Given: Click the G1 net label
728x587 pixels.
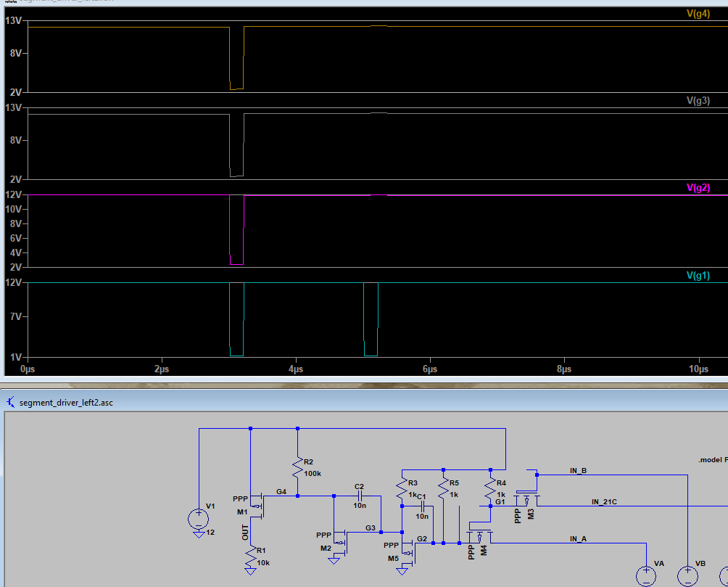Looking at the screenshot, I should pyautogui.click(x=500, y=502).
